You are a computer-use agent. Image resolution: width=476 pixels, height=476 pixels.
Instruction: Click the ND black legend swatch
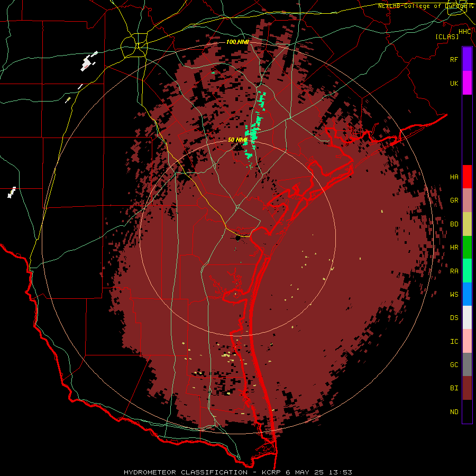pyautogui.click(x=467, y=411)
